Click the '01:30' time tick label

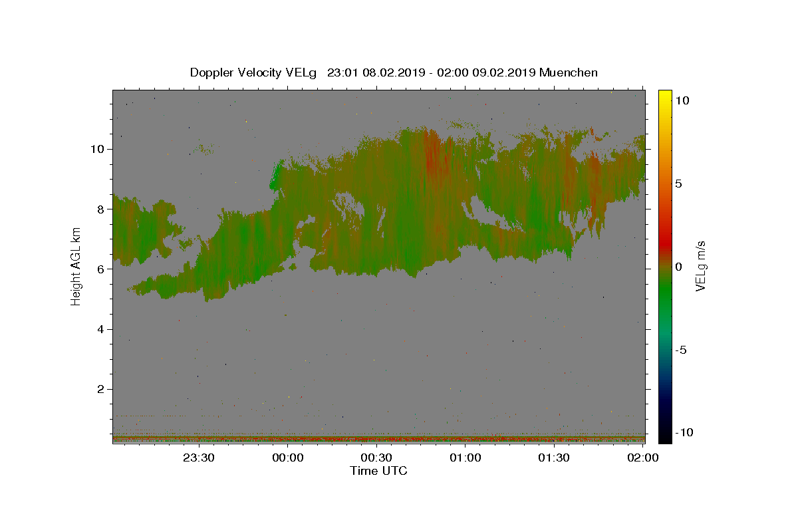(553, 458)
